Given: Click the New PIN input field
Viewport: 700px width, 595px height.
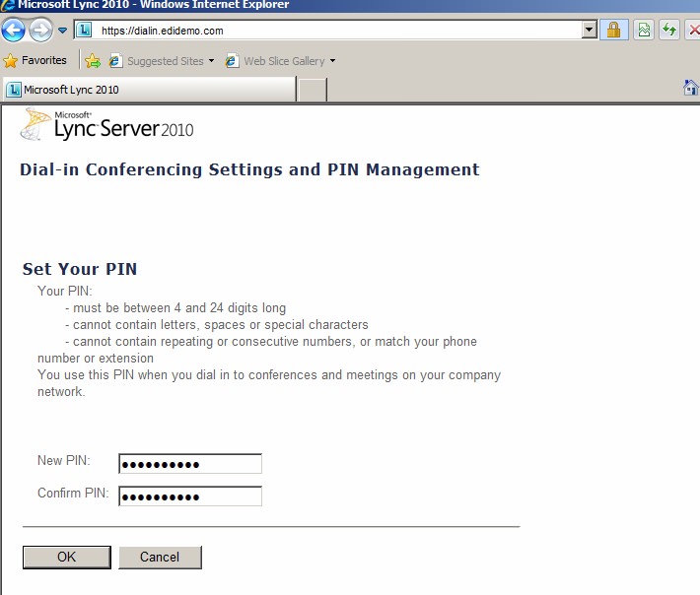Looking at the screenshot, I should point(190,464).
